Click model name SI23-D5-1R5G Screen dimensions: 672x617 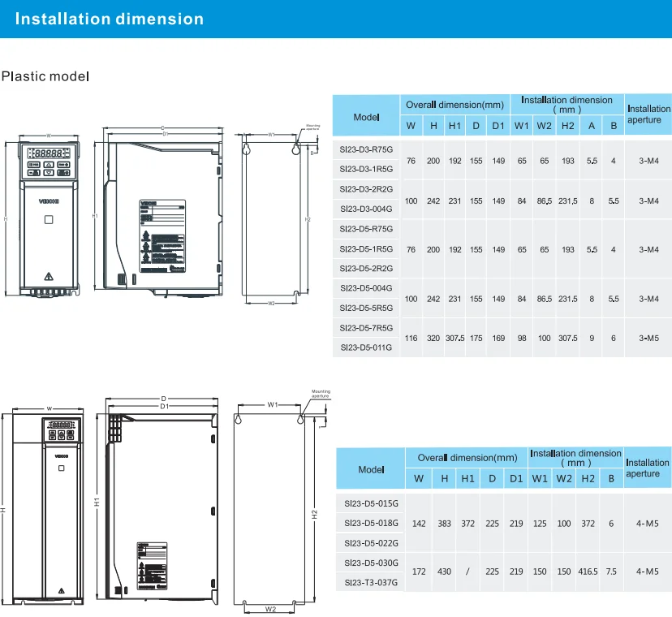tap(366, 248)
